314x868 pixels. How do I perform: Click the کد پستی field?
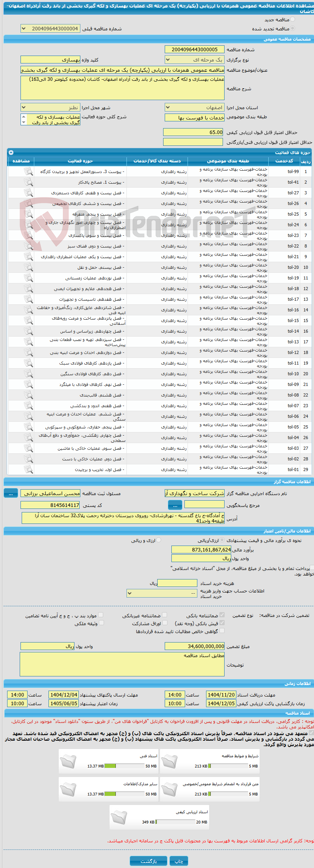[x=50, y=505]
